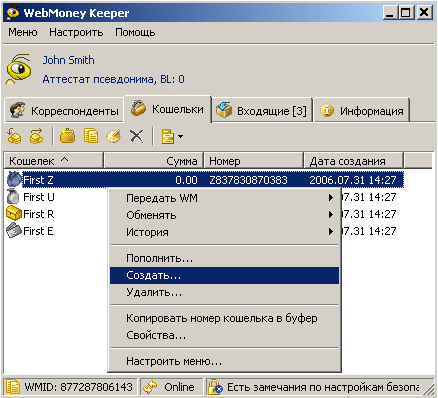Sort by the Номер column header
This screenshot has height=398, width=438.
coord(254,161)
